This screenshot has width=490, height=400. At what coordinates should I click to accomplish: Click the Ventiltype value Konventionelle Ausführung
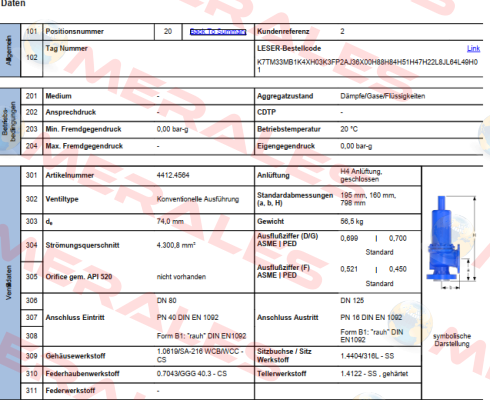click(x=198, y=199)
